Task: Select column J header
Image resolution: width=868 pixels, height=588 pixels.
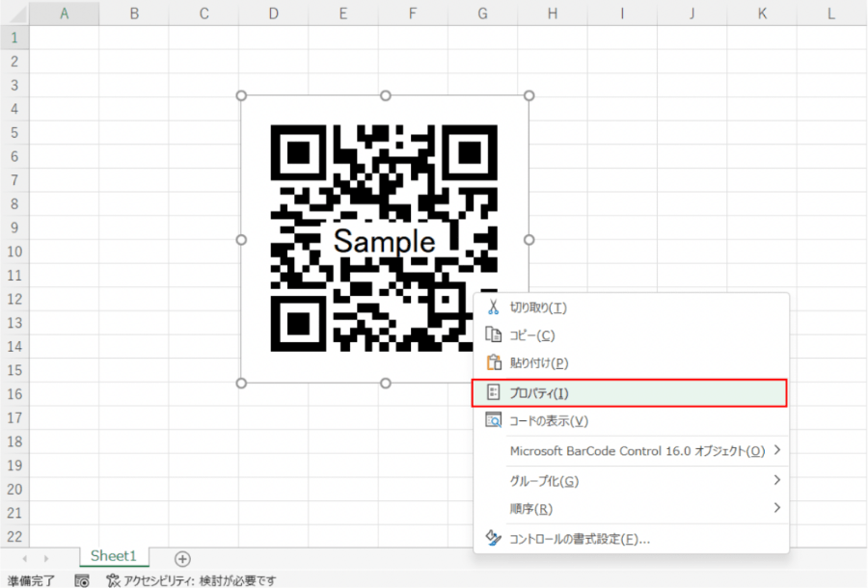Action: click(692, 13)
